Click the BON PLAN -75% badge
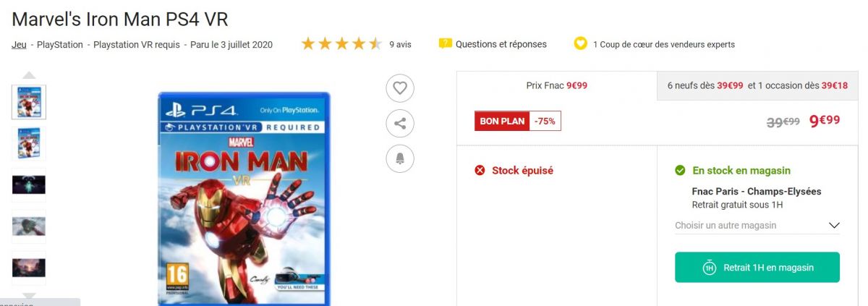This screenshot has width=868, height=306. pos(518,121)
